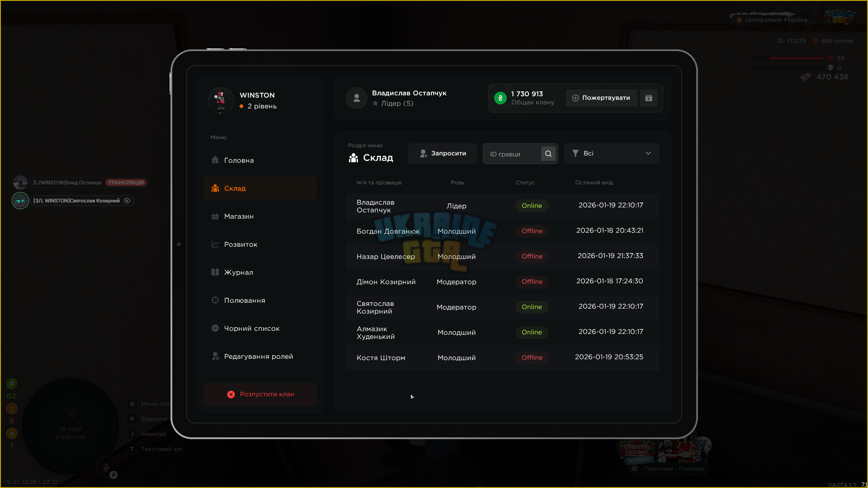The image size is (868, 488).
Task: Select the Костя Шторм member row
Action: coord(502,358)
